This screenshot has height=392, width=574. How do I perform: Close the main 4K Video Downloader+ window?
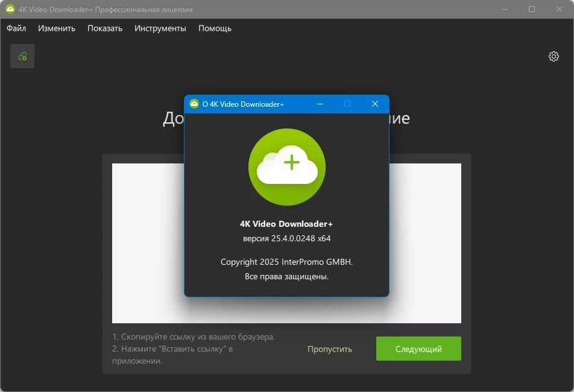(560, 9)
